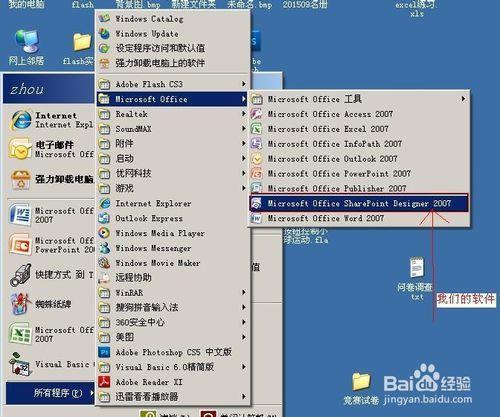500x417 pixels.
Task: Open Microsoft Office Word 2007 entry
Action: click(359, 218)
